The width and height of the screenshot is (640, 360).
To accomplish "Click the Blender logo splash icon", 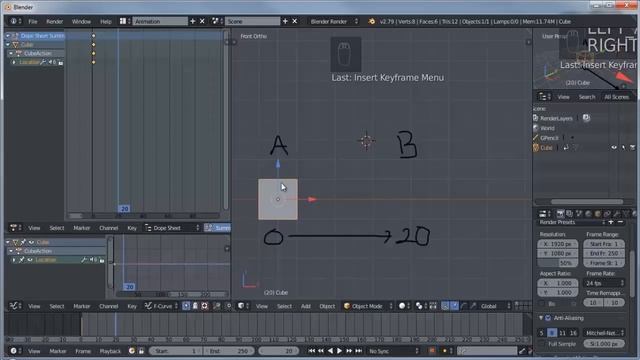I will pyautogui.click(x=371, y=21).
